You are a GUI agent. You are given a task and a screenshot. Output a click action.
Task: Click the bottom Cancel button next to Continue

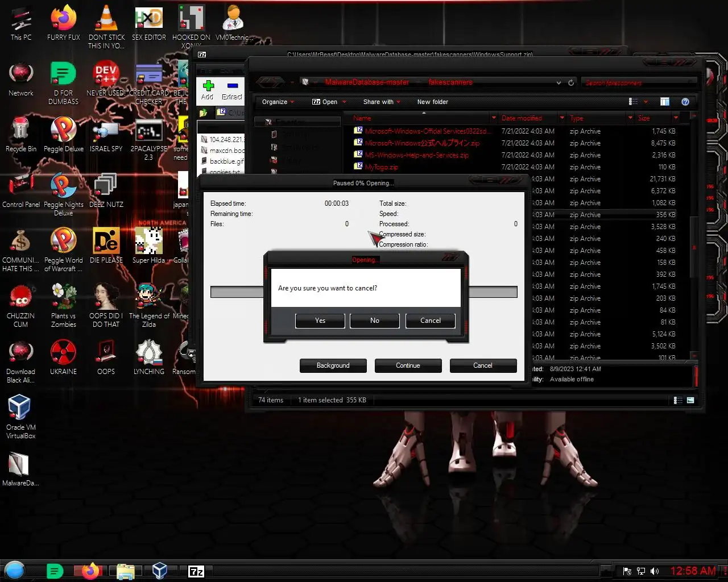click(x=483, y=365)
